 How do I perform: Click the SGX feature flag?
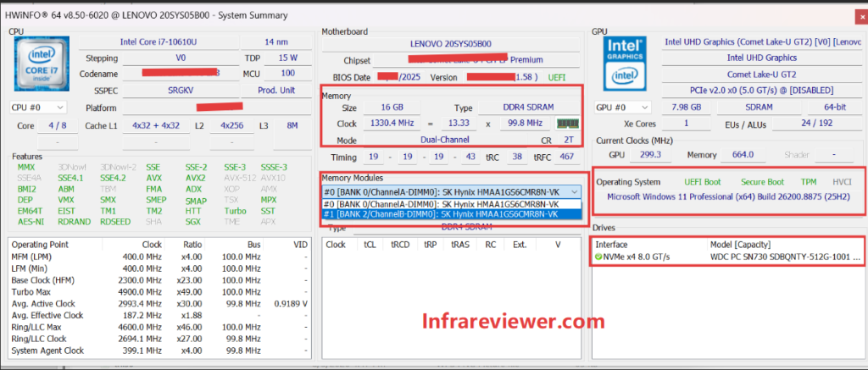pos(194,221)
